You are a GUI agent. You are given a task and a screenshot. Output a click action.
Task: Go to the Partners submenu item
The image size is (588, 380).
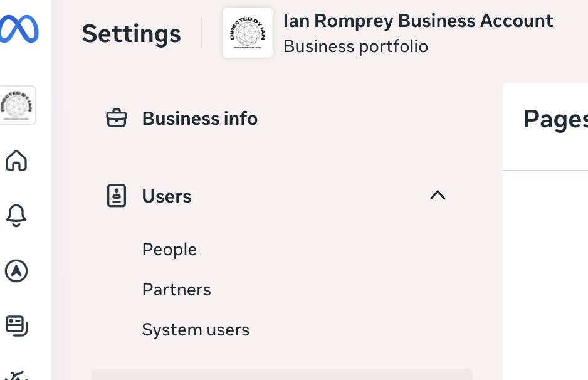(176, 289)
